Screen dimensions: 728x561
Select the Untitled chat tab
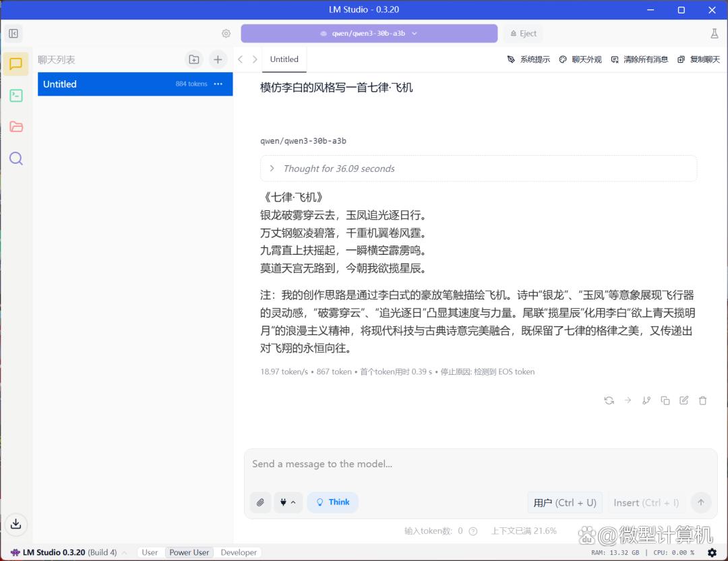click(284, 59)
